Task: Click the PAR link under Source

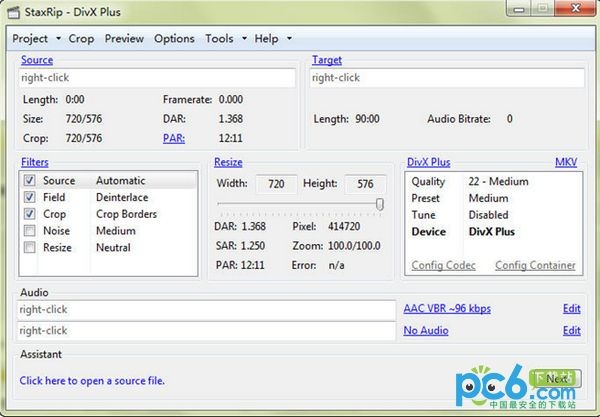Action: [x=174, y=138]
